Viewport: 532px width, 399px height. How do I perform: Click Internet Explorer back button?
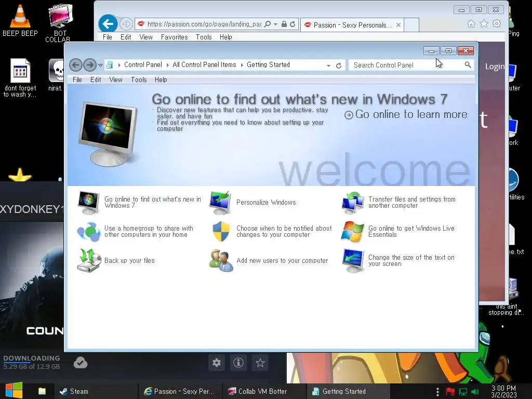[108, 24]
